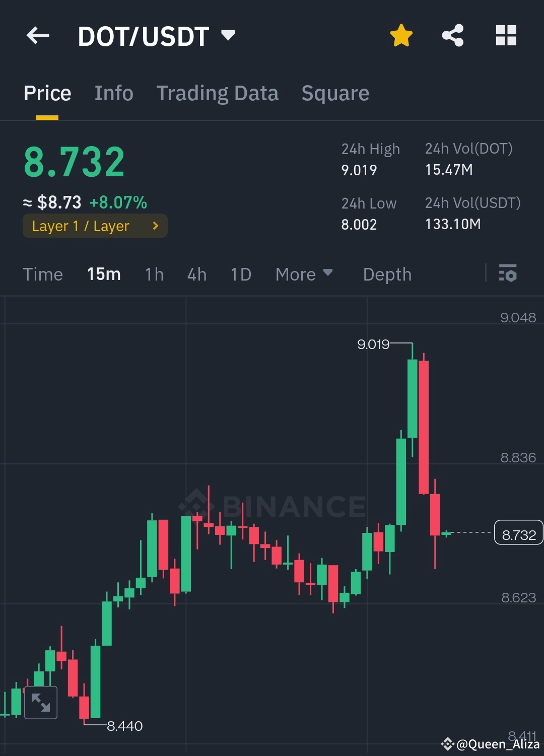Open the Layer 1 / Layer category chevron
The height and width of the screenshot is (756, 544).
155,226
